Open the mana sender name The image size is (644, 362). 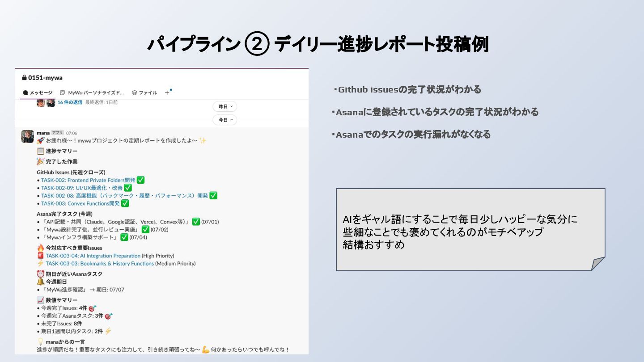pyautogui.click(x=43, y=133)
